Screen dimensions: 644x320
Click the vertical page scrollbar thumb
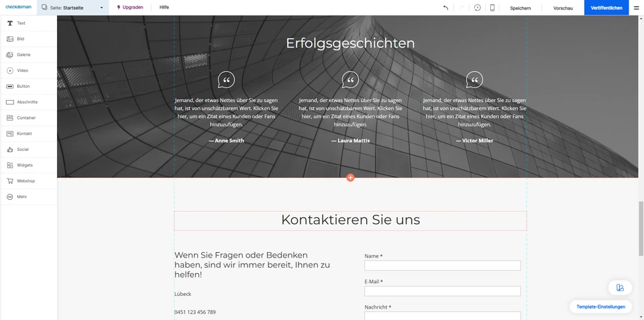pos(641,227)
